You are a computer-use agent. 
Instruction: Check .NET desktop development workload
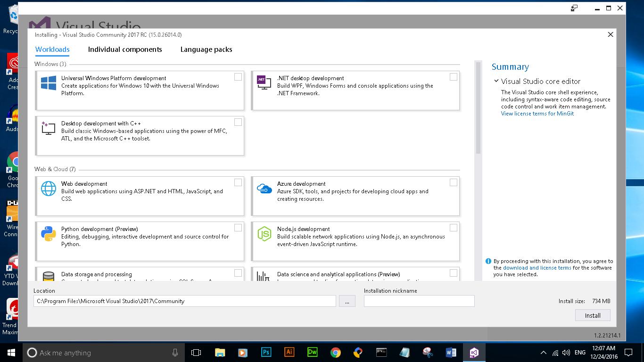point(454,77)
